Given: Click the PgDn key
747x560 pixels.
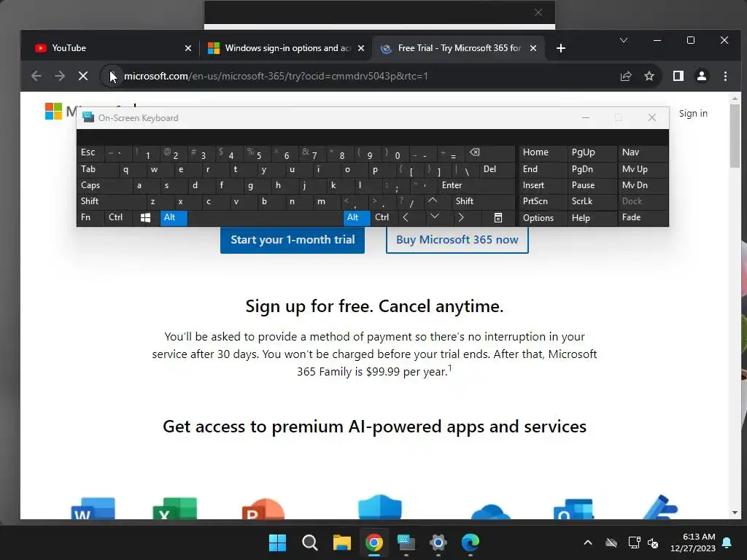Looking at the screenshot, I should 591,169.
